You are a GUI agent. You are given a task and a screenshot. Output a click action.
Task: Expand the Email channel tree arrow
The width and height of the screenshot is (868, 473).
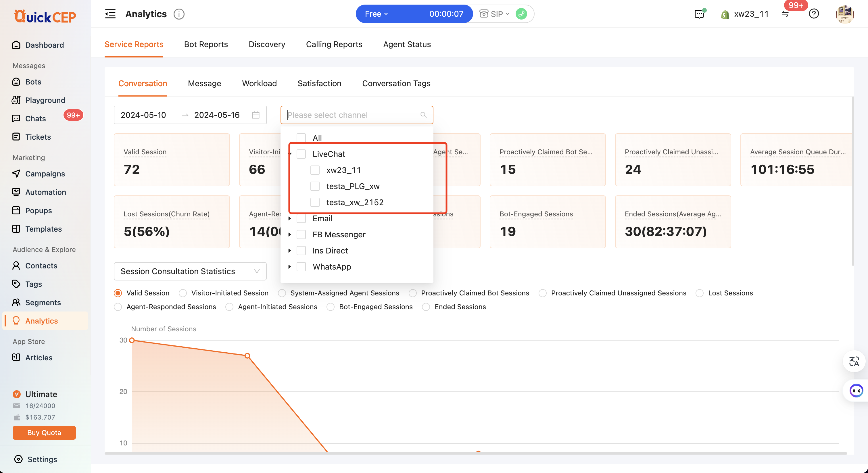289,218
